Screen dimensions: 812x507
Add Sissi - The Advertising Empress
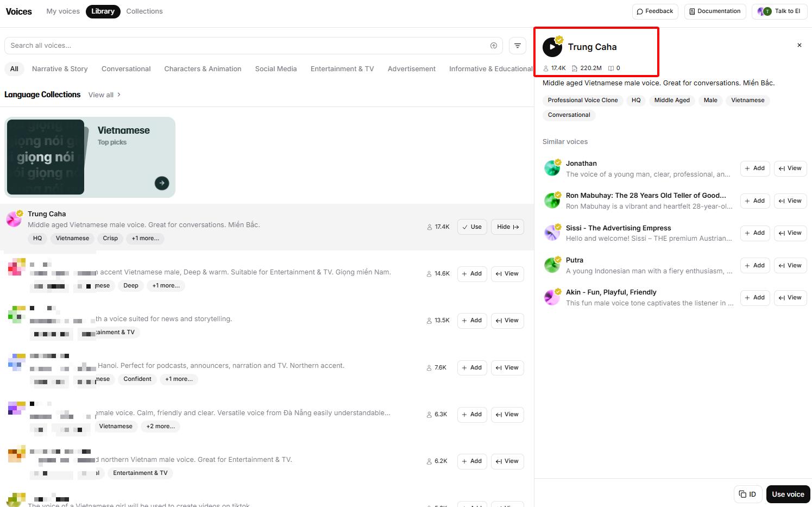pyautogui.click(x=755, y=233)
